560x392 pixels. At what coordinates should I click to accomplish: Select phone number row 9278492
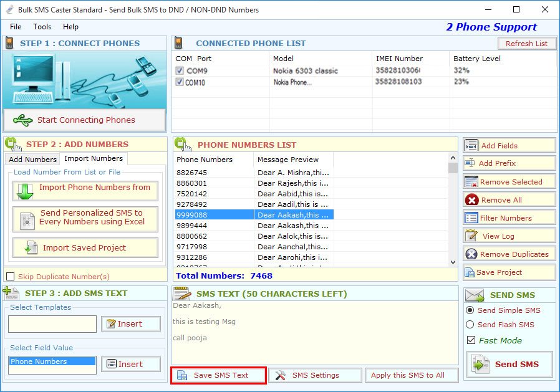[x=254, y=204]
